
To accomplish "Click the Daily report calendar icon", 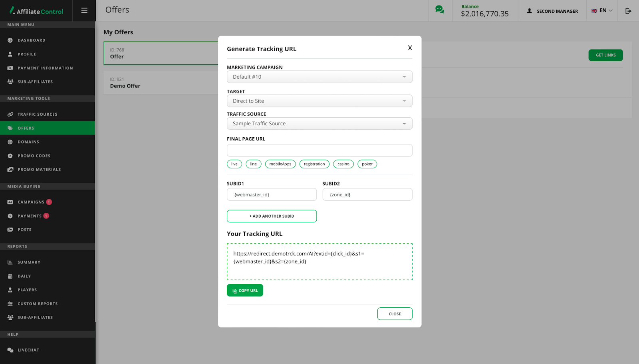I will point(10,276).
